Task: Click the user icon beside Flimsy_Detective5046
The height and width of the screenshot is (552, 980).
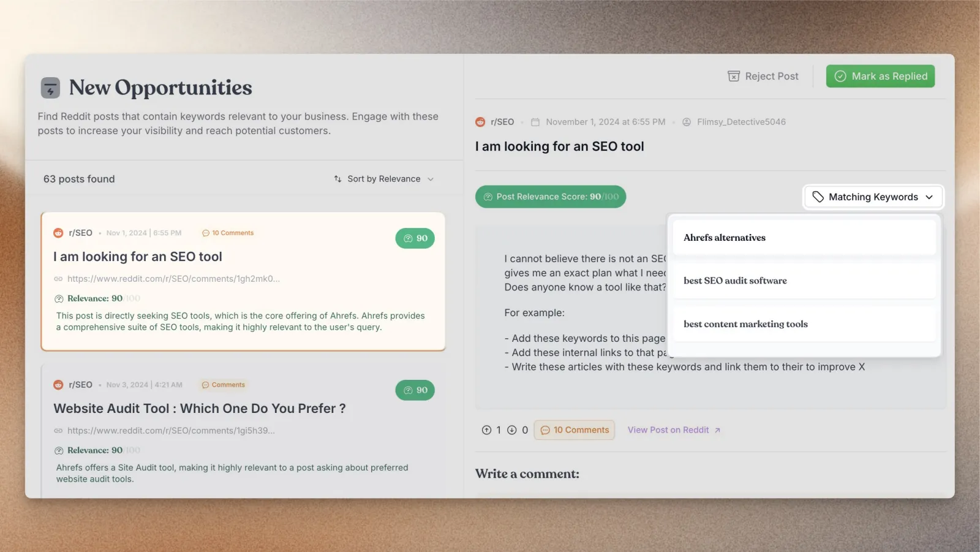Action: point(687,122)
